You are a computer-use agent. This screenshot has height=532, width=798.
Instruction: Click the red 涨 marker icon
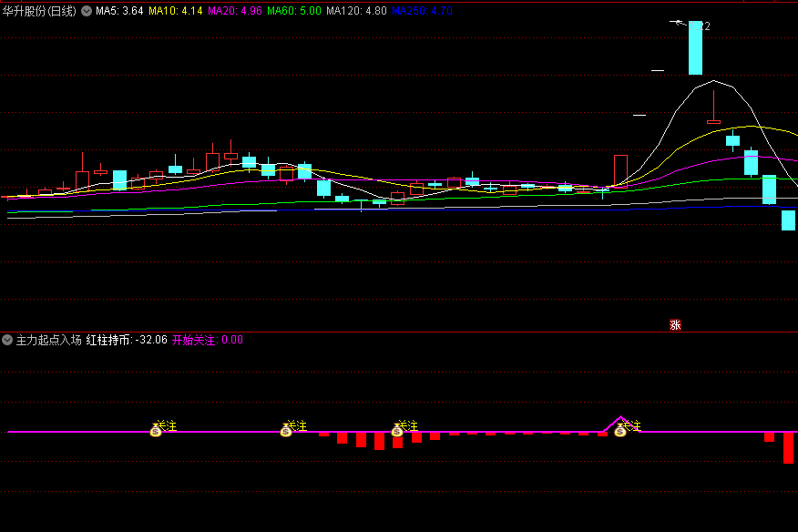675,325
